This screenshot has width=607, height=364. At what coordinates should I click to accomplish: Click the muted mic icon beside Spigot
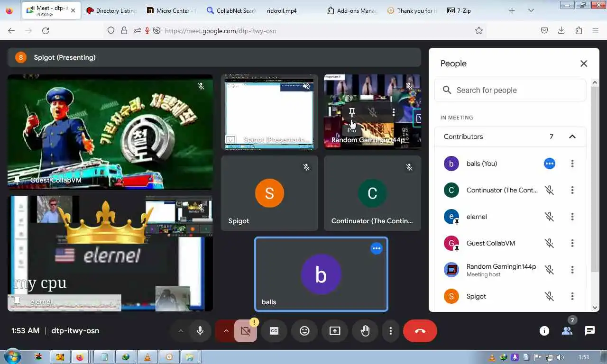[550, 296]
